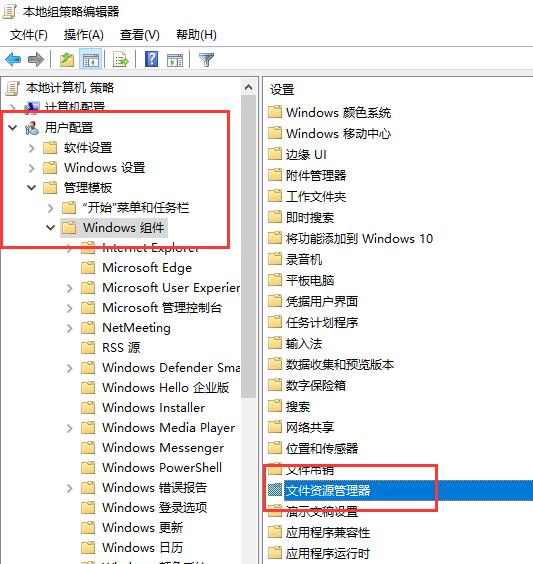Select Microsoft Edge in the tree
This screenshot has height=564, width=533.
[x=147, y=268]
